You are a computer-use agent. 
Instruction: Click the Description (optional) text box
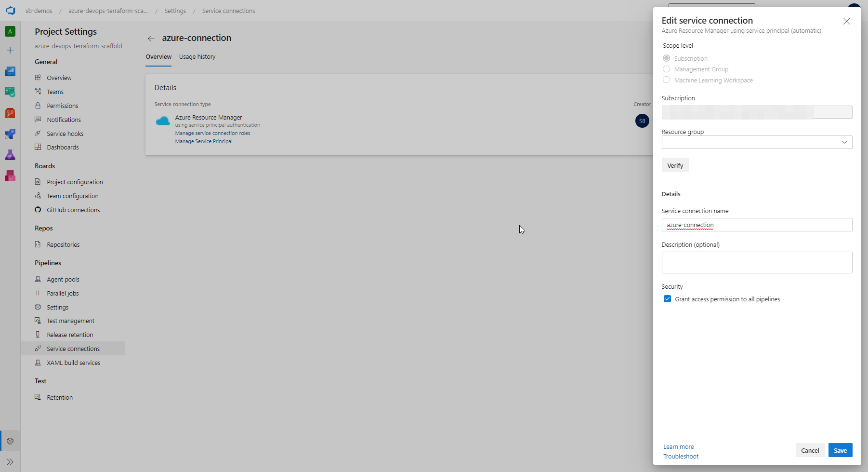pos(757,262)
